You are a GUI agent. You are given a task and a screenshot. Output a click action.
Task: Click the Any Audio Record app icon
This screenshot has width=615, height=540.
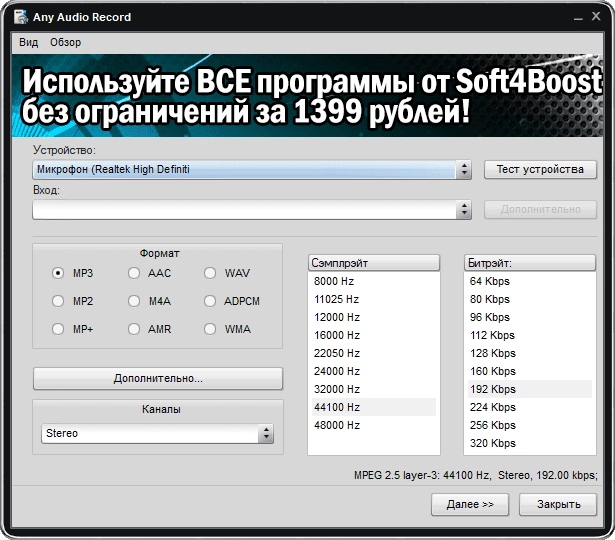21,17
